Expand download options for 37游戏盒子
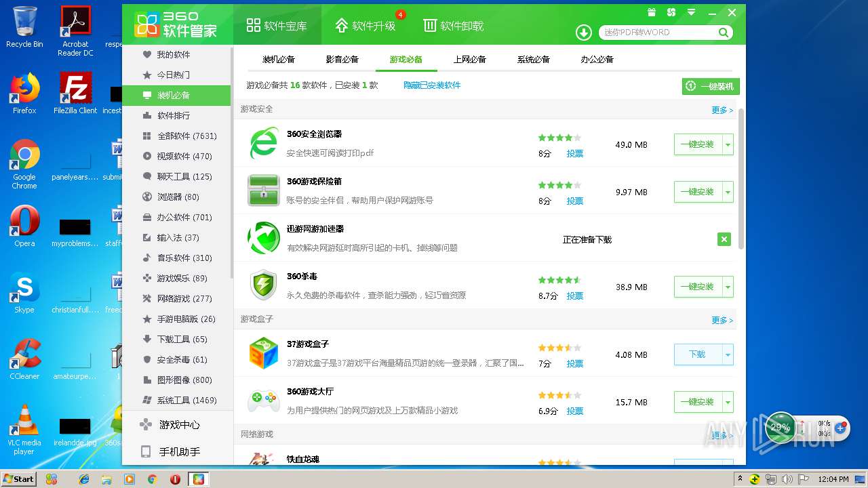Image resolution: width=868 pixels, height=488 pixels. [x=728, y=354]
